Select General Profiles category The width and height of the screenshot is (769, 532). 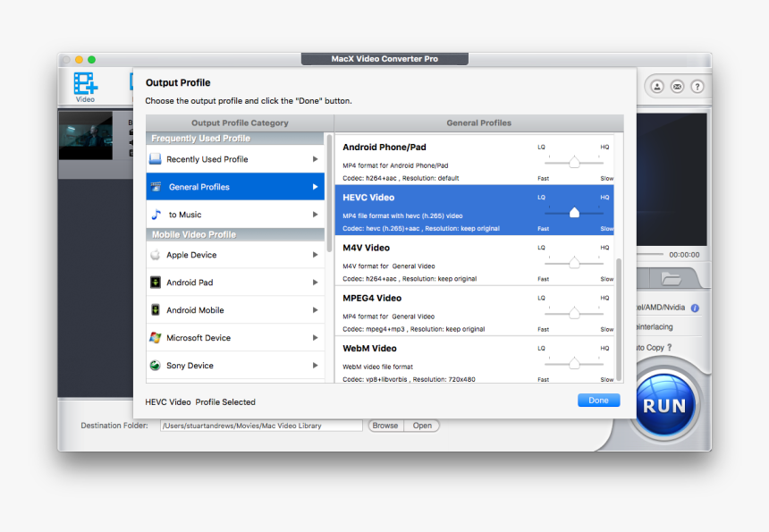(236, 187)
